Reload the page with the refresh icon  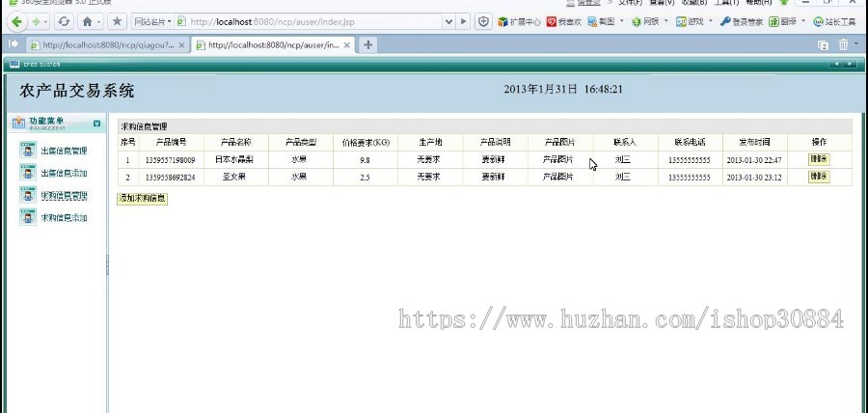pos(64,22)
